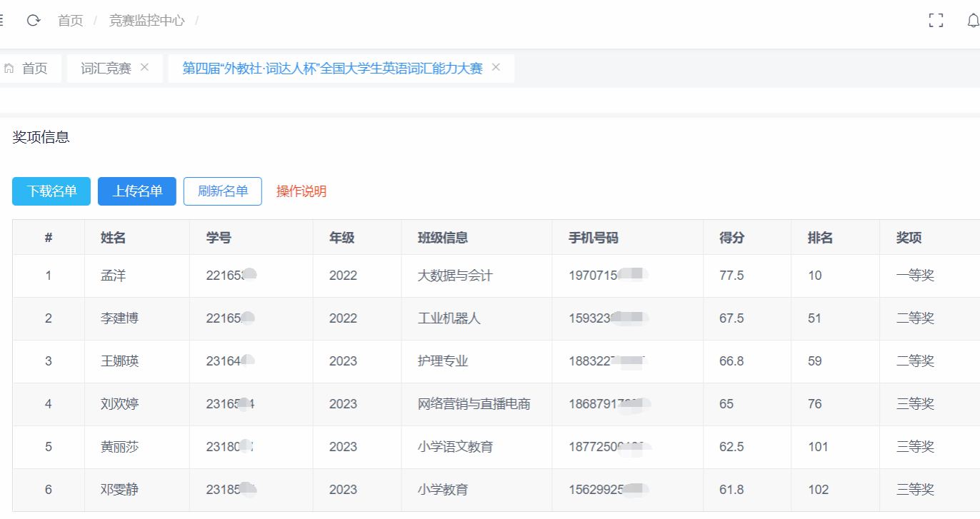Switch to the 词汇竞赛 tab
This screenshot has width=980, height=519.
(x=106, y=69)
